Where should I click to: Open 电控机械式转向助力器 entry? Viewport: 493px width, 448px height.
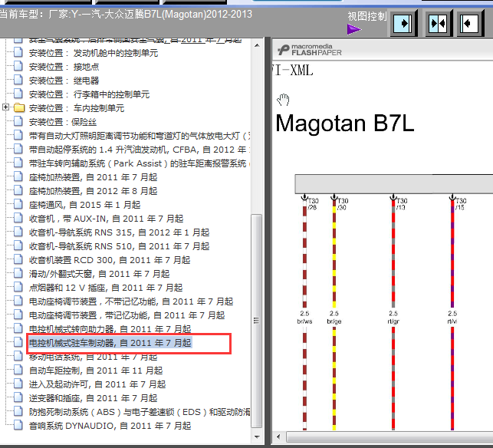coord(110,329)
